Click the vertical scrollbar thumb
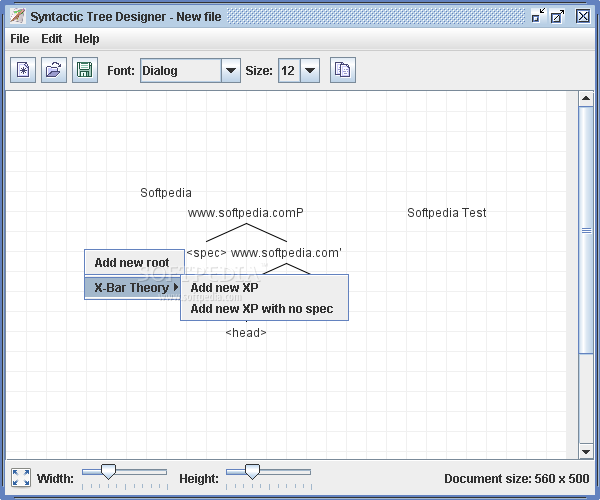The width and height of the screenshot is (600, 500). click(585, 230)
